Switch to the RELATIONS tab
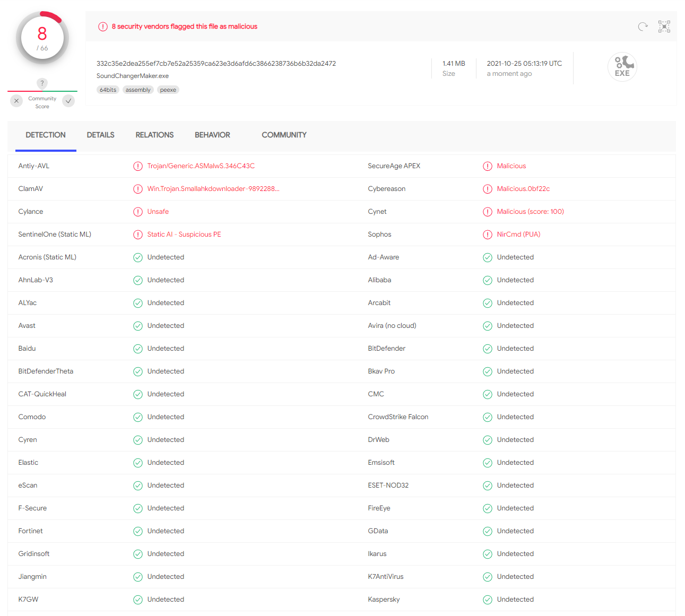This screenshot has height=616, width=685. pyautogui.click(x=154, y=135)
